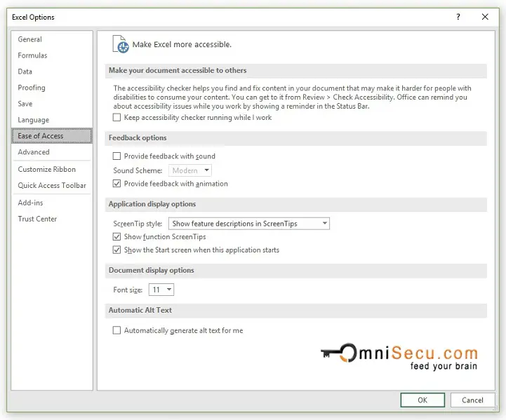Click the 'Feedback options' section heading
The image size is (506, 420).
138,137
